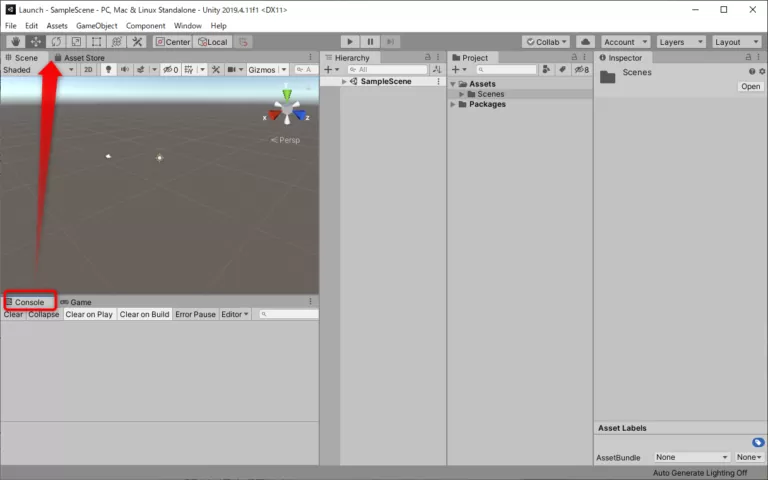
Task: Open the Layers dropdown
Action: point(681,42)
